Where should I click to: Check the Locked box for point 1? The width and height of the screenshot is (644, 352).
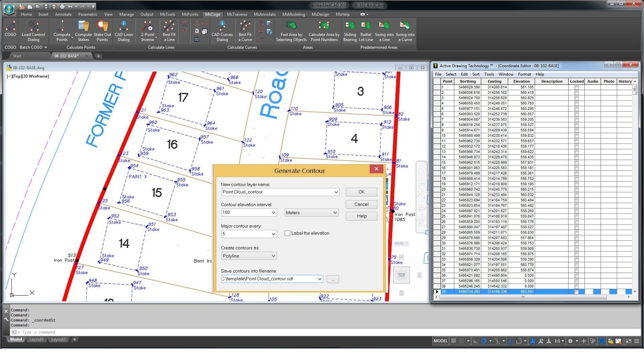point(576,87)
